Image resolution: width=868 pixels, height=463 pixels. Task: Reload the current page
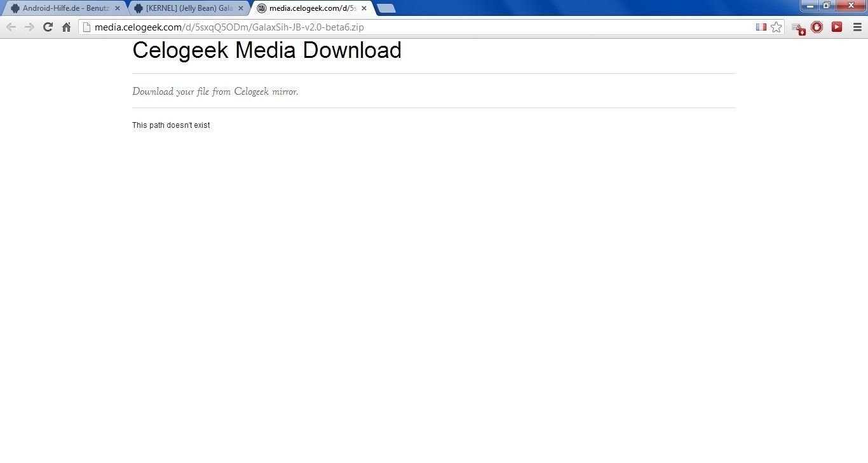point(48,27)
